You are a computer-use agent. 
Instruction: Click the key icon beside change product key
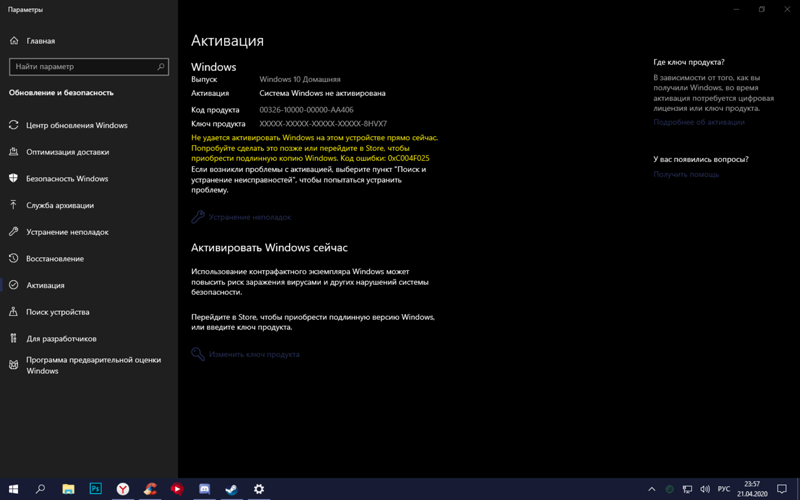(198, 354)
